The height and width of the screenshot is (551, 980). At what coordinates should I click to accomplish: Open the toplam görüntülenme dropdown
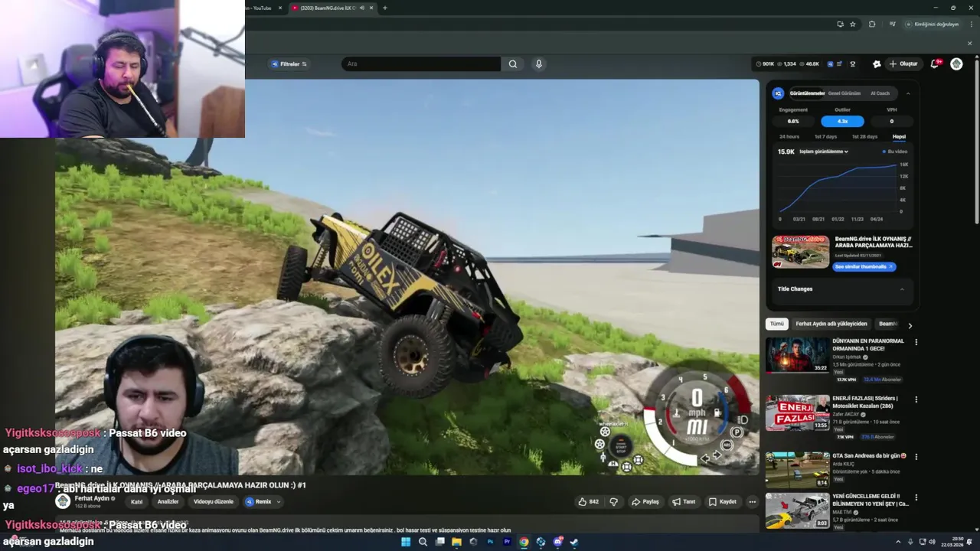tap(824, 152)
